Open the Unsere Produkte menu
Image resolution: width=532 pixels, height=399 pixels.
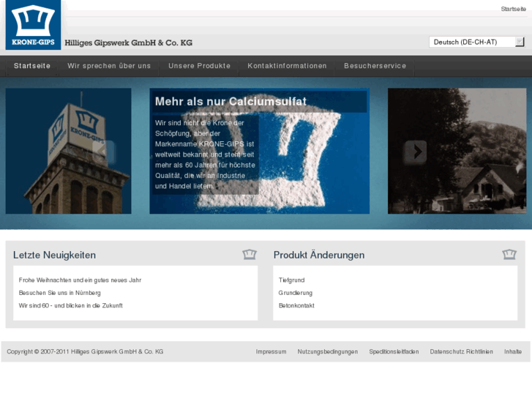click(199, 66)
